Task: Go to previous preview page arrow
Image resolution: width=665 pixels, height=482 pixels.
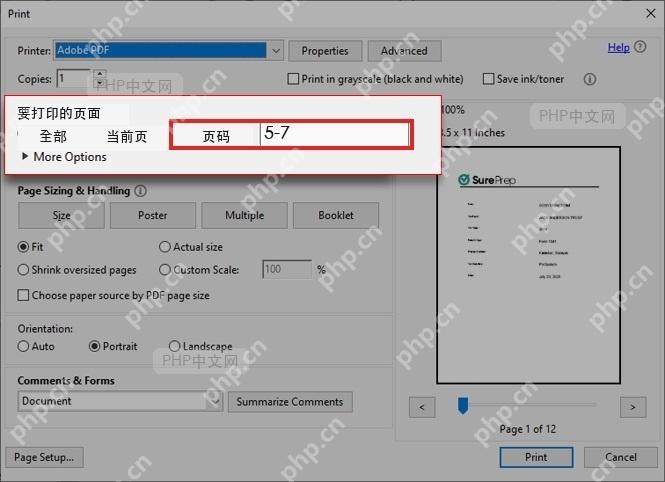Action: click(422, 407)
